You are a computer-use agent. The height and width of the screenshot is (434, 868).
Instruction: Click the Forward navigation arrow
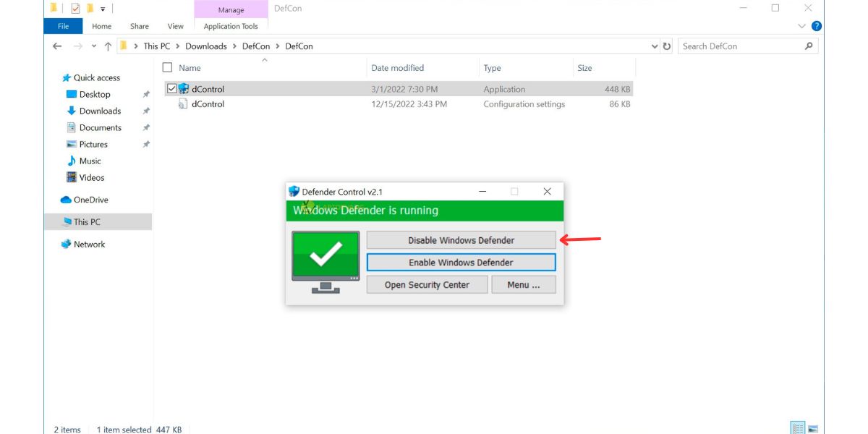point(77,46)
